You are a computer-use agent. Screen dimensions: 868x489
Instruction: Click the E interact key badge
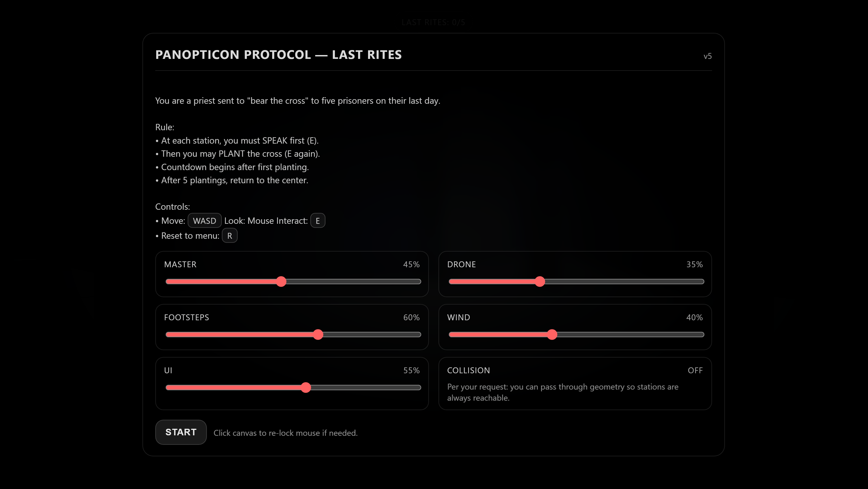(317, 221)
